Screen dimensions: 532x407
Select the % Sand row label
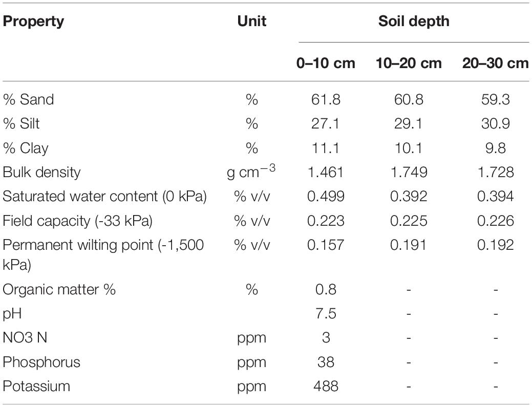tap(29, 100)
